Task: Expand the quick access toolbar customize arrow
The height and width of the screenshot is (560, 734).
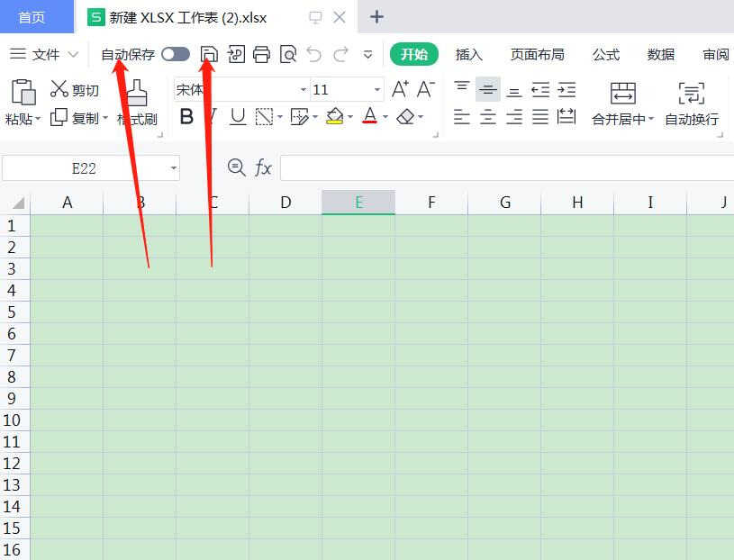Action: pyautogui.click(x=368, y=55)
